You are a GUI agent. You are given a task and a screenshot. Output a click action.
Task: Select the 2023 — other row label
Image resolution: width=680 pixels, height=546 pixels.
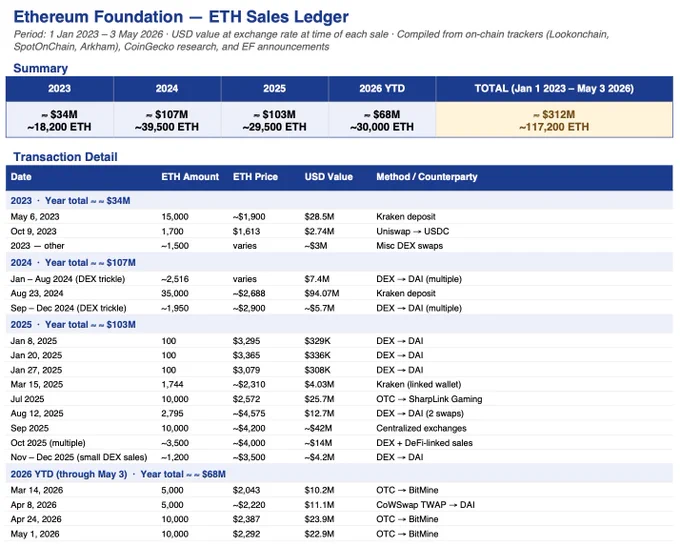click(x=37, y=246)
